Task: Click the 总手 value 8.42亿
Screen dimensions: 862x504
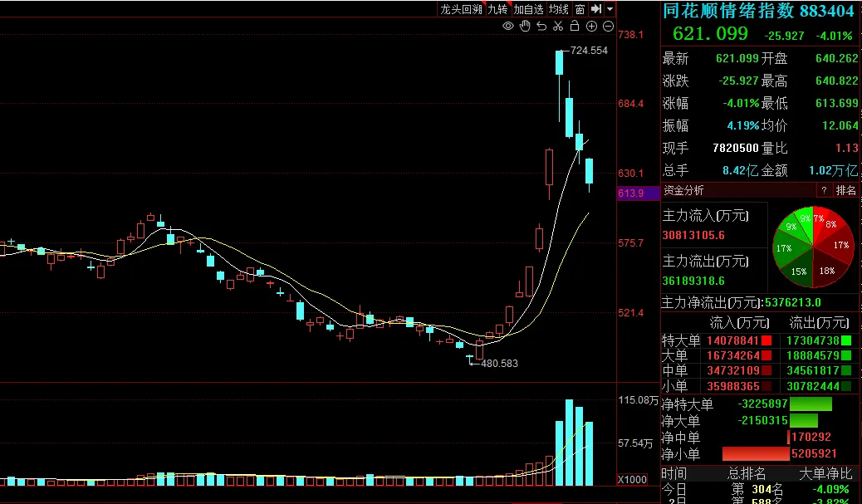Action: pos(741,171)
